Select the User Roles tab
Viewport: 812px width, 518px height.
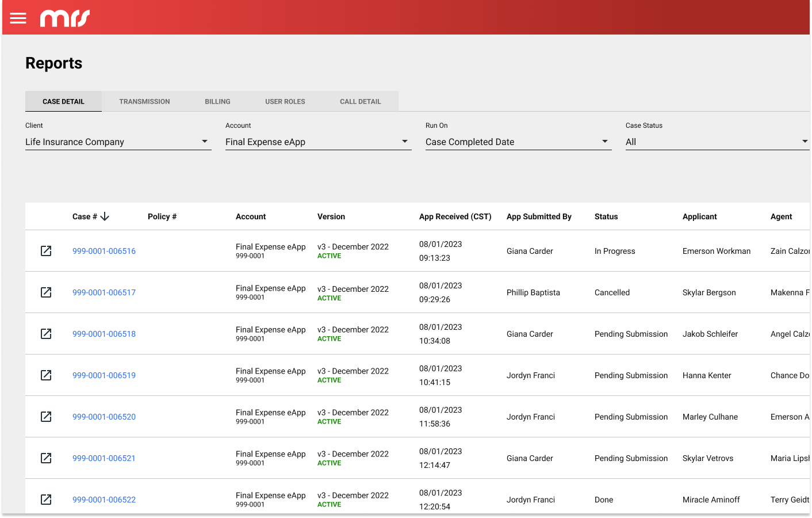(x=285, y=101)
